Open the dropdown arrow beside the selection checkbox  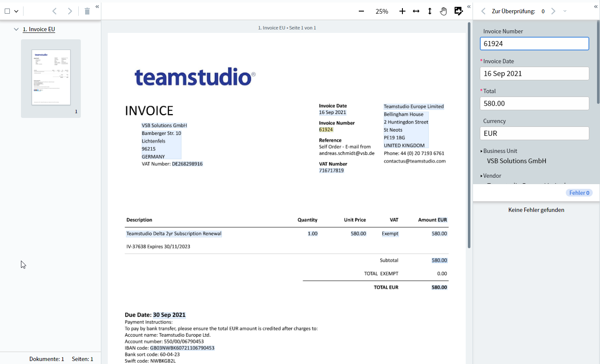click(16, 12)
